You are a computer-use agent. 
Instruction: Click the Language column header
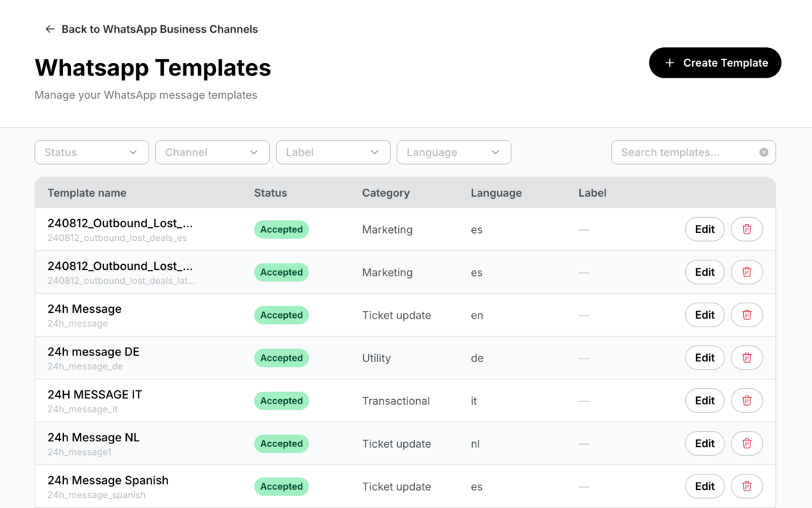[496, 193]
